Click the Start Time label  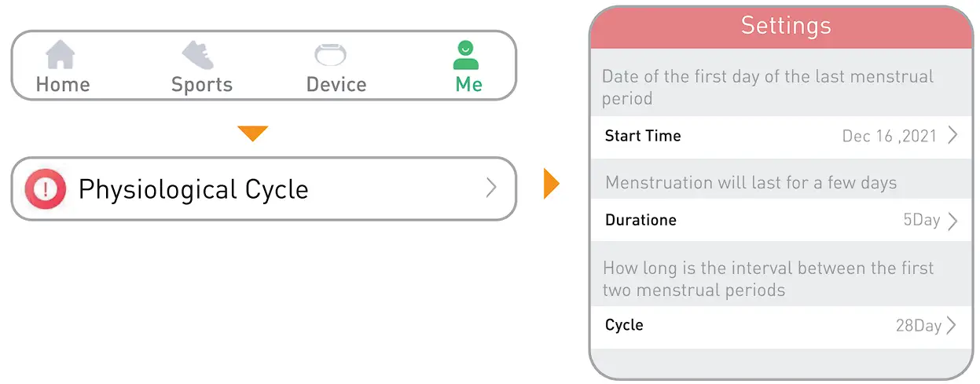pyautogui.click(x=643, y=136)
